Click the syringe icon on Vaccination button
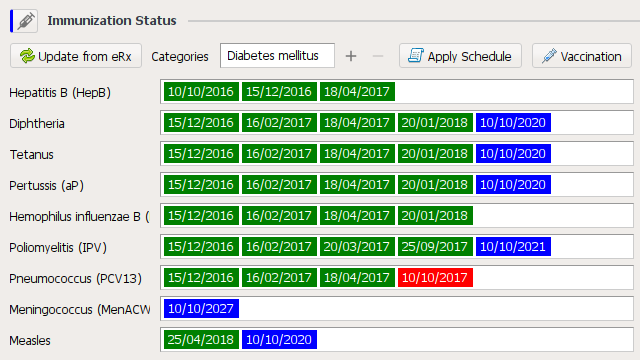 pyautogui.click(x=549, y=56)
